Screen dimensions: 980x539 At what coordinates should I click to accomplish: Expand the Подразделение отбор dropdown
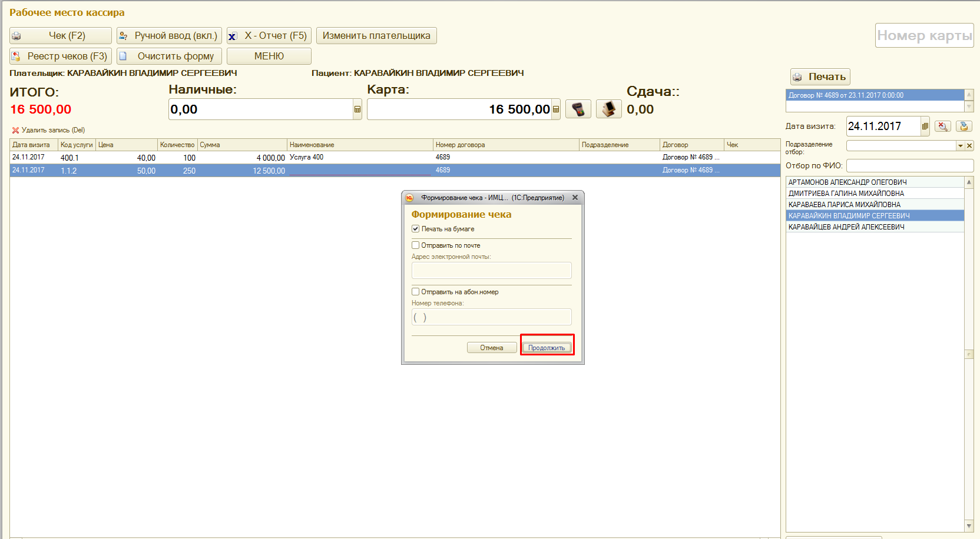coord(960,146)
